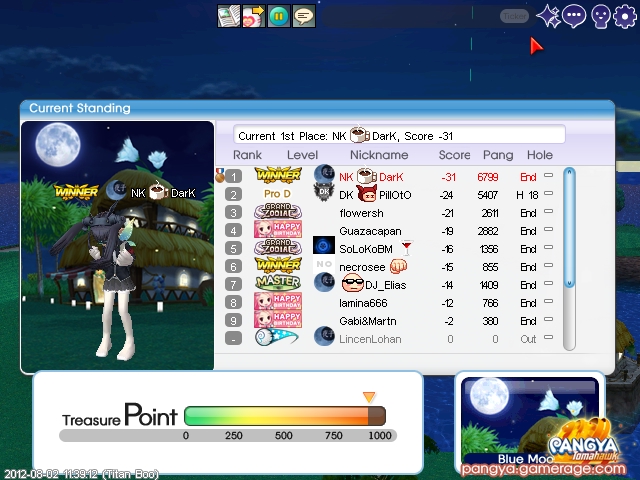This screenshot has width=640, height=480.
Task: Click the sparkle stars icon
Action: [x=548, y=16]
